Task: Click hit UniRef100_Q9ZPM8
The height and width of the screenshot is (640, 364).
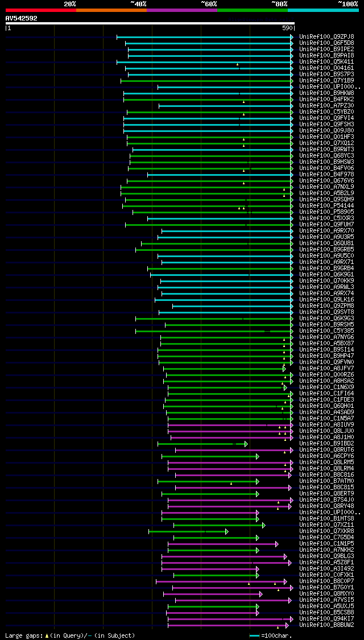Action: [x=326, y=305]
